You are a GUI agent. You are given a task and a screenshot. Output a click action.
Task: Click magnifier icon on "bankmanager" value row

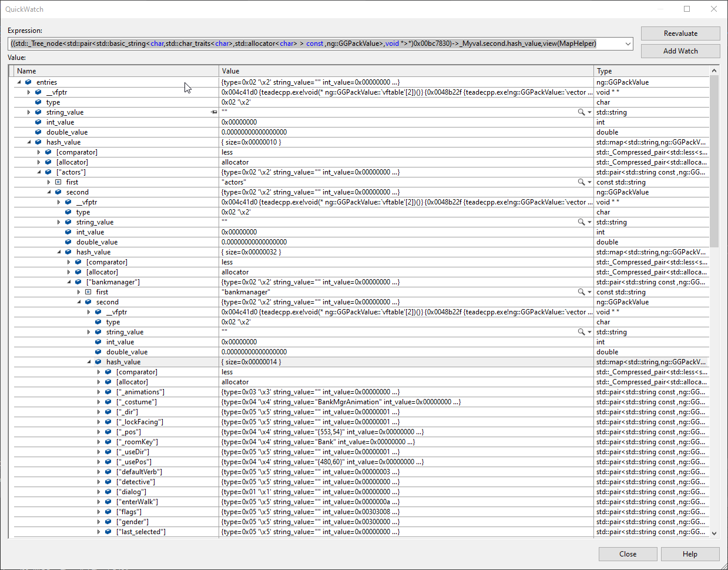tap(581, 292)
